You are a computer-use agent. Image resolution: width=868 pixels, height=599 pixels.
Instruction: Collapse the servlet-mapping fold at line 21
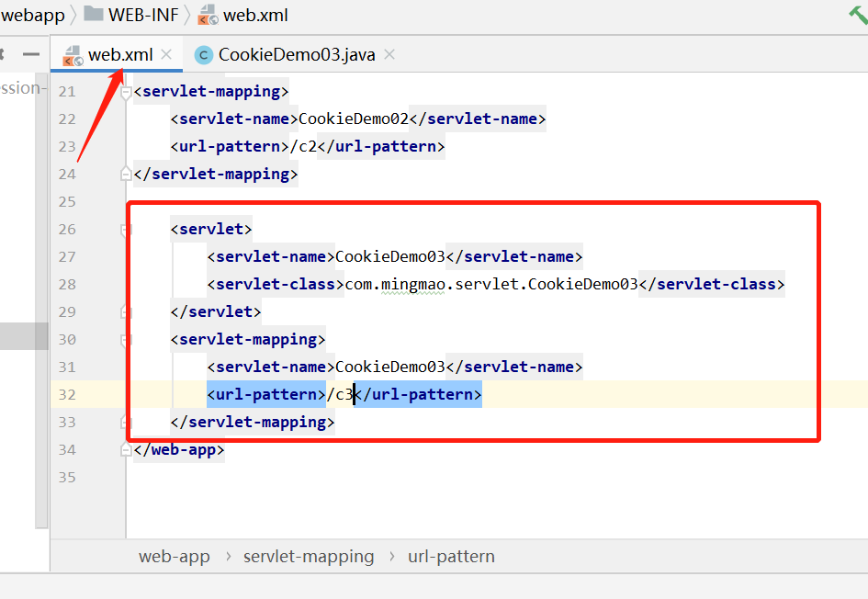pos(126,92)
